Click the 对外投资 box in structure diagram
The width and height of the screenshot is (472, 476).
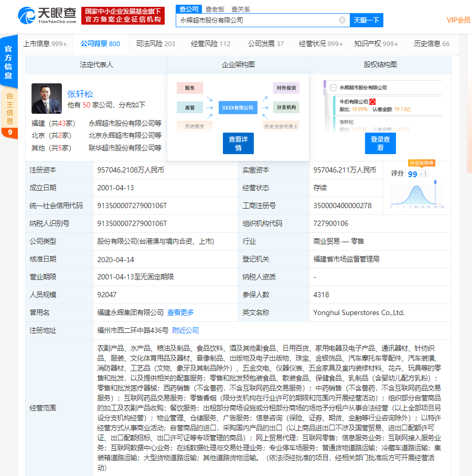click(286, 88)
